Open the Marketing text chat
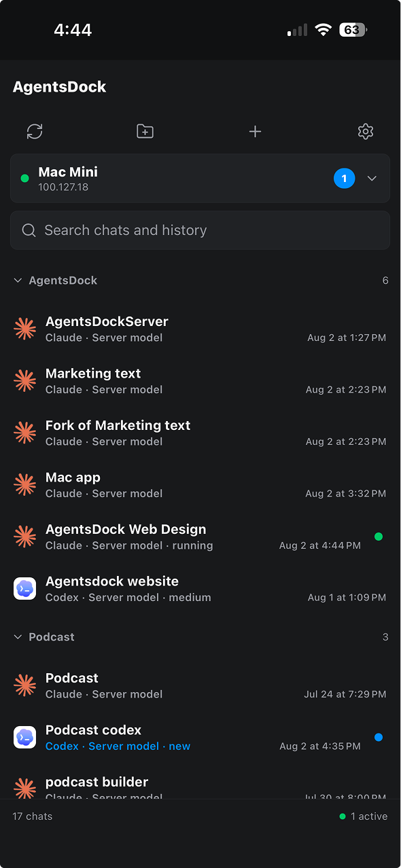Viewport: 401px width, 868px height. tap(200, 381)
